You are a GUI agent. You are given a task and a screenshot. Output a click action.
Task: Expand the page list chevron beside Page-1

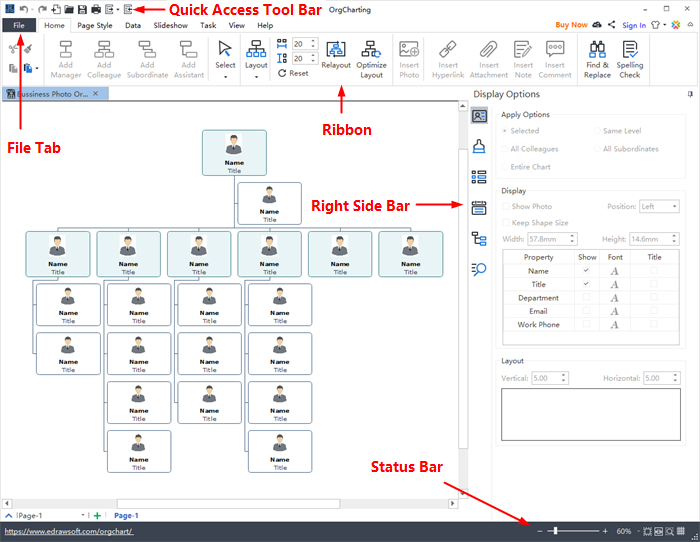8,516
